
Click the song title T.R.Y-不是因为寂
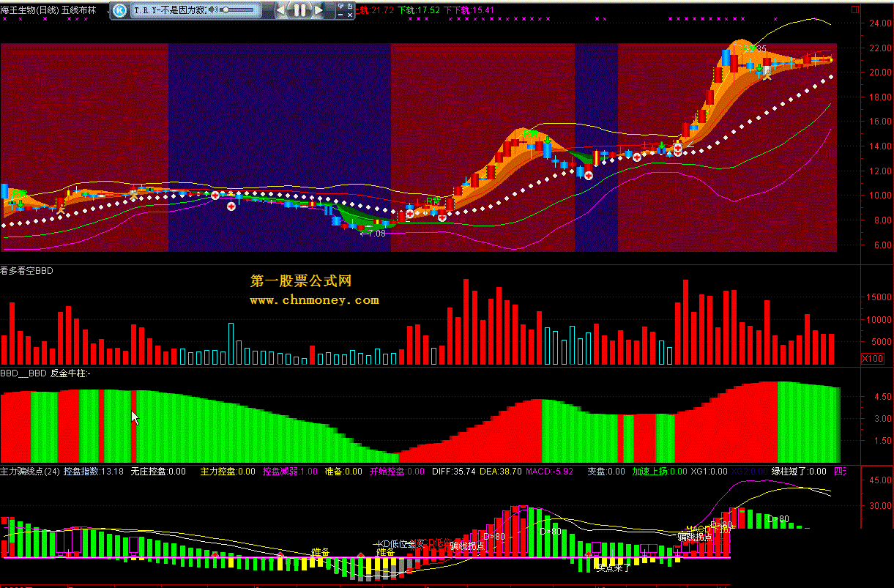[170, 10]
